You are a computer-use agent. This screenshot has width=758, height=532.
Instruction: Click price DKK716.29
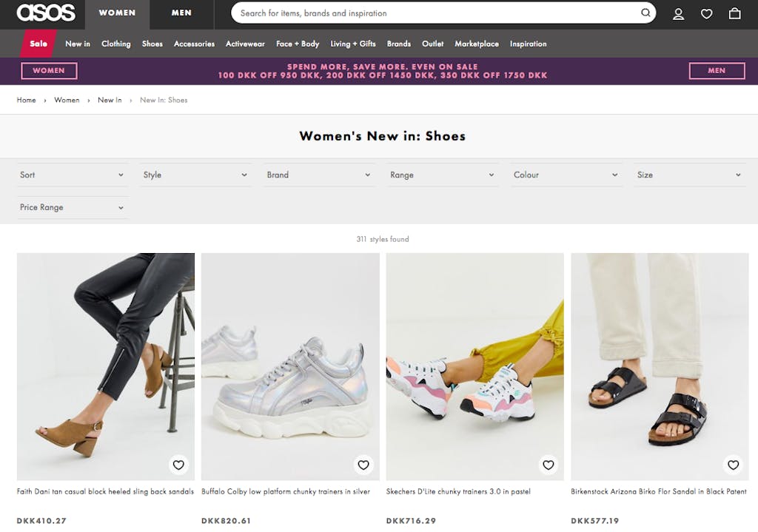pos(411,521)
